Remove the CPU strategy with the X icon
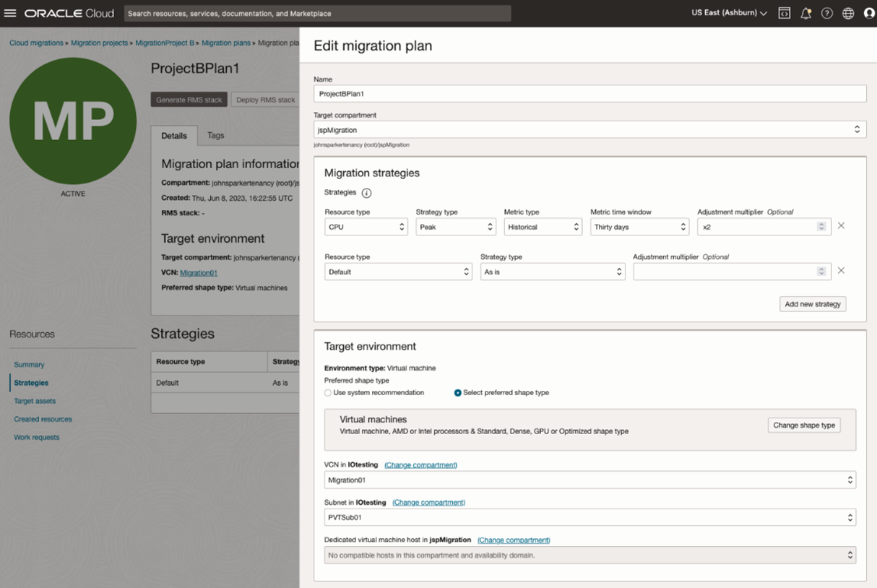The width and height of the screenshot is (877, 588). point(840,225)
